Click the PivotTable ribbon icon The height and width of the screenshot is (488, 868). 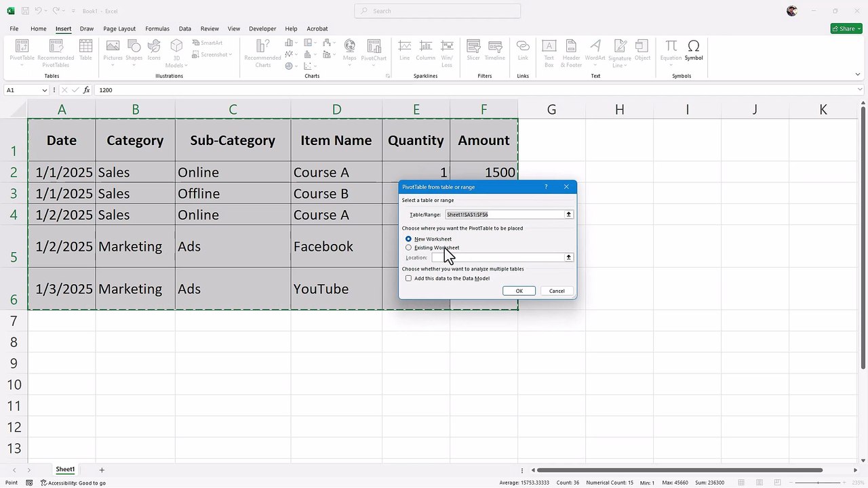(22, 52)
